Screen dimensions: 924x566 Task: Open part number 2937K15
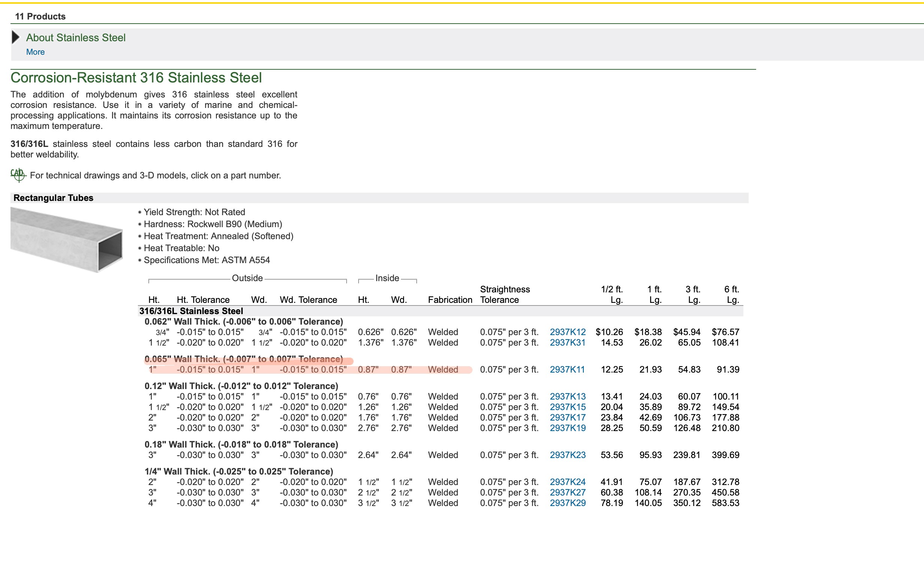pyautogui.click(x=567, y=407)
